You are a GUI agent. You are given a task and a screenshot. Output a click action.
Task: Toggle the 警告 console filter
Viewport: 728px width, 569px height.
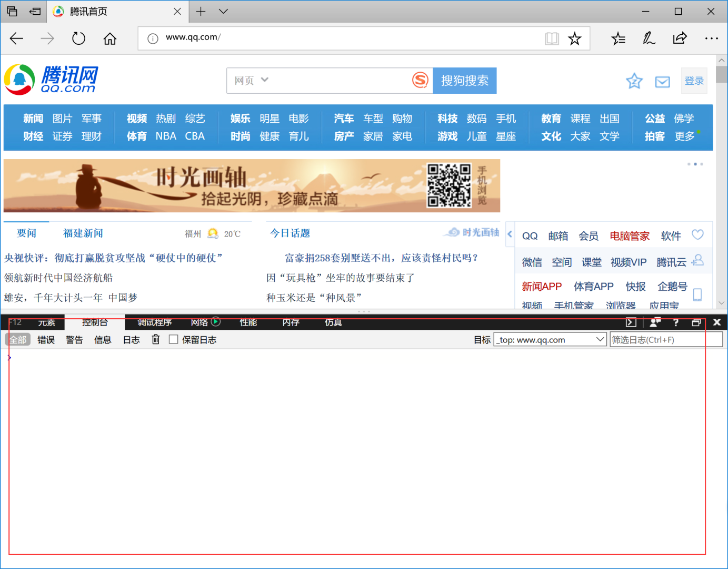74,340
